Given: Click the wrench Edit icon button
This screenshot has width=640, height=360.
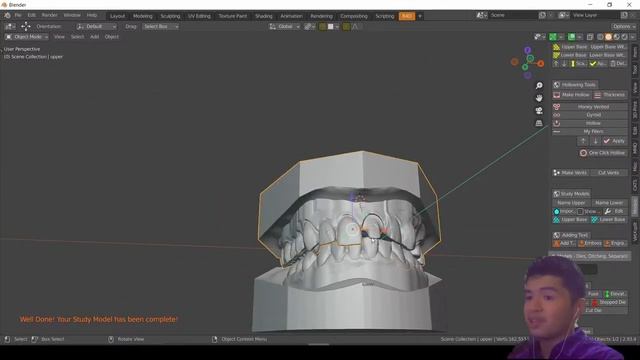Looking at the screenshot, I should click(x=614, y=211).
